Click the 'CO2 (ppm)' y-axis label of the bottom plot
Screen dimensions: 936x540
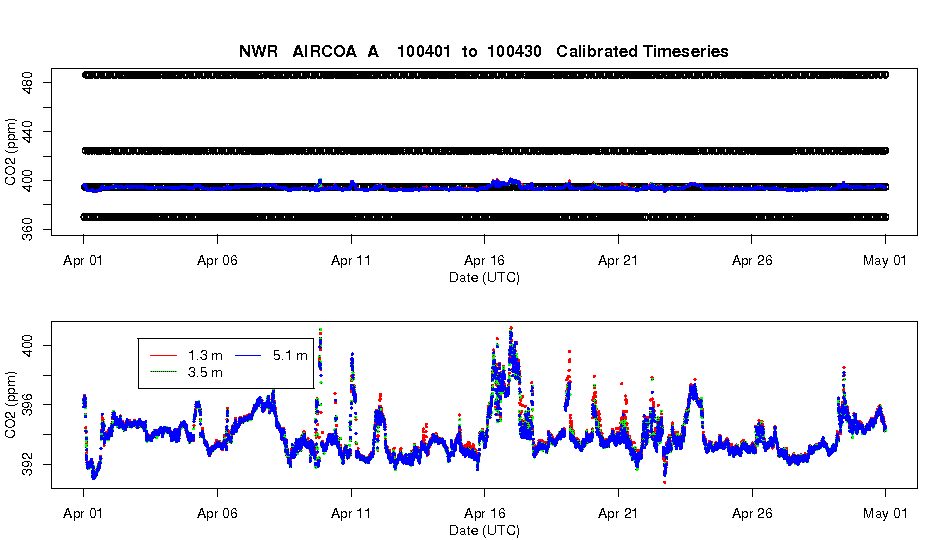click(x=11, y=405)
